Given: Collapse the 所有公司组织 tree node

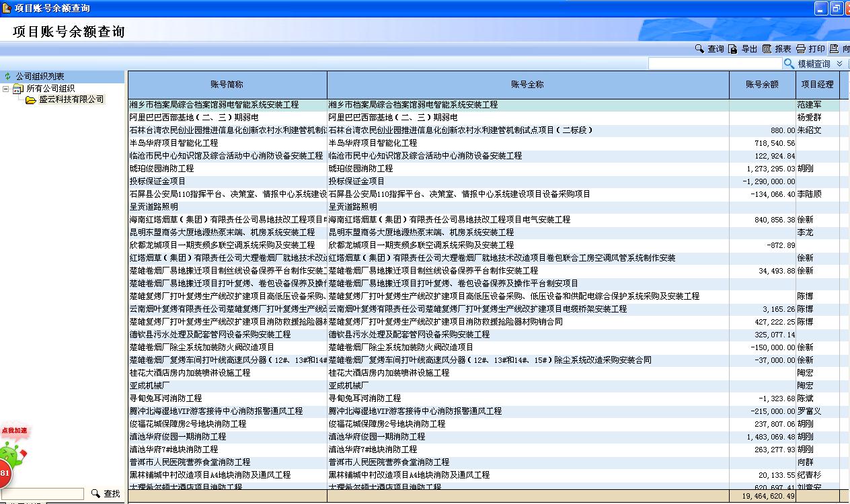Looking at the screenshot, I should (x=6, y=89).
